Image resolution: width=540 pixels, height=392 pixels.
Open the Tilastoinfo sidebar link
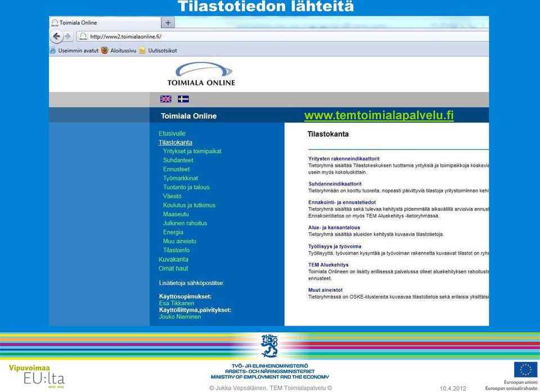(176, 250)
